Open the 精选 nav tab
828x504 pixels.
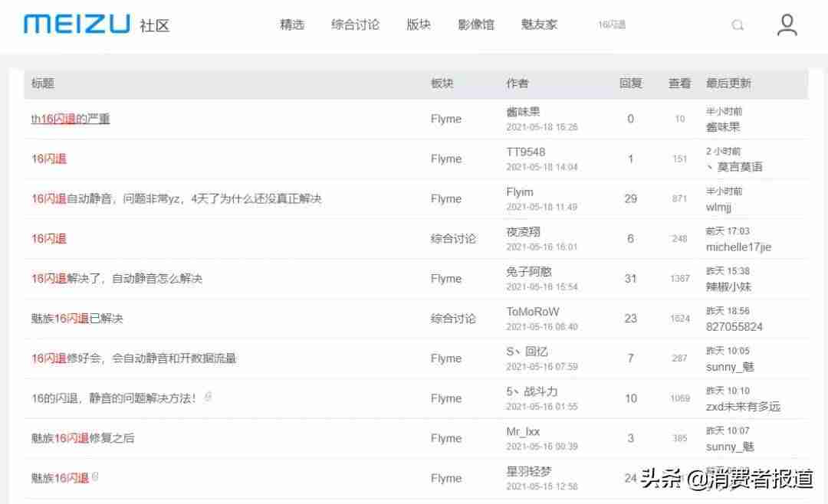(x=292, y=25)
